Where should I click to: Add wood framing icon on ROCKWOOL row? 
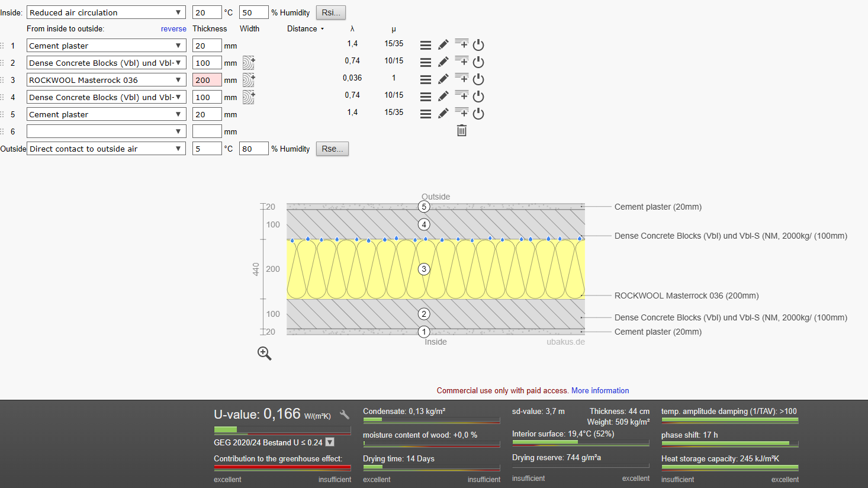point(249,80)
